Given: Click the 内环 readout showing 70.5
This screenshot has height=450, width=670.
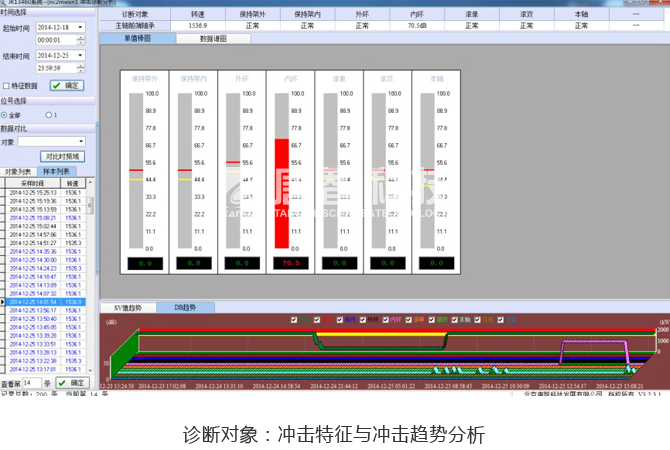Looking at the screenshot, I should 291,263.
